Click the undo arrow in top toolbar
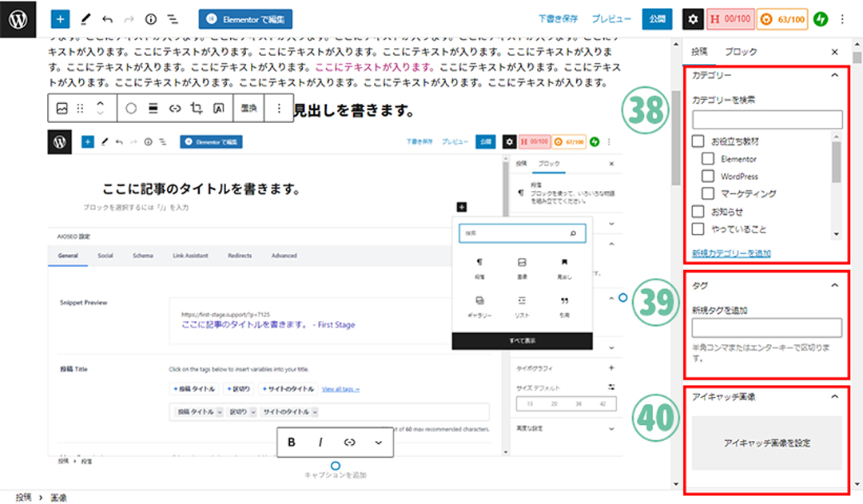863x504 pixels. click(x=107, y=18)
